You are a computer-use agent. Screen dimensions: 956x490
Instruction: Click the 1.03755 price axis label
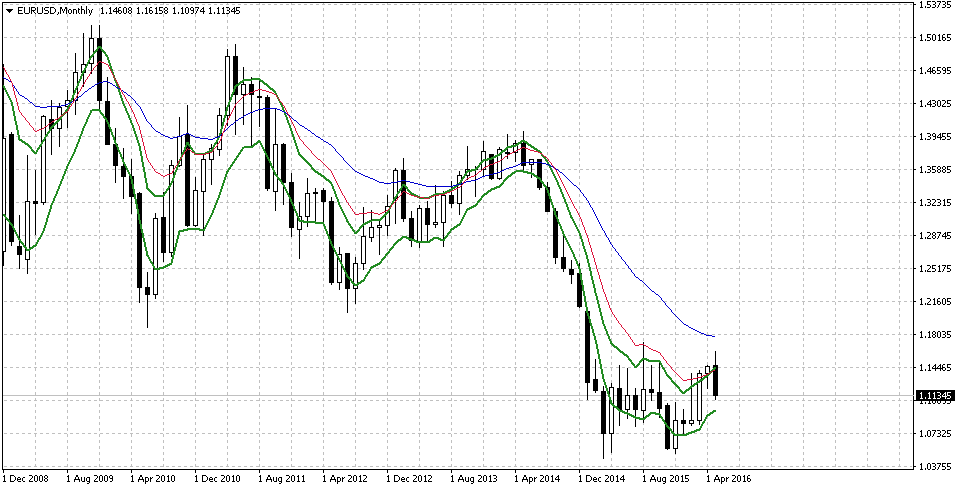936,466
